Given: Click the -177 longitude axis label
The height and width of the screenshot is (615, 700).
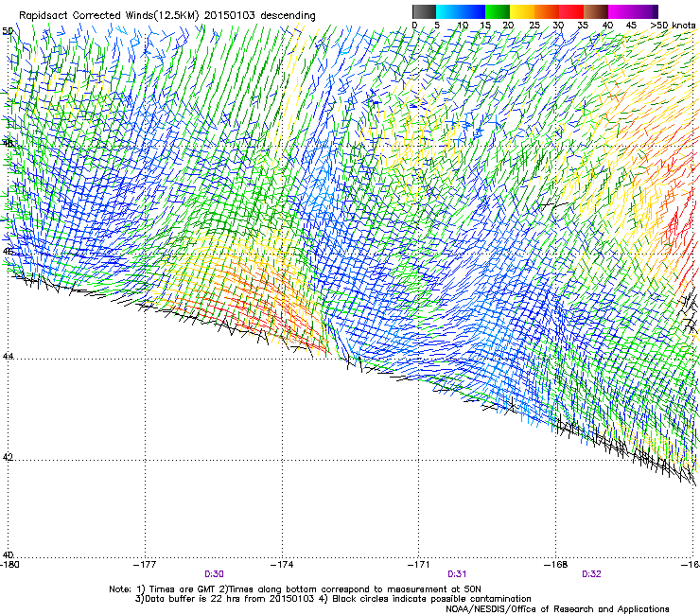Looking at the screenshot, I should tap(145, 565).
